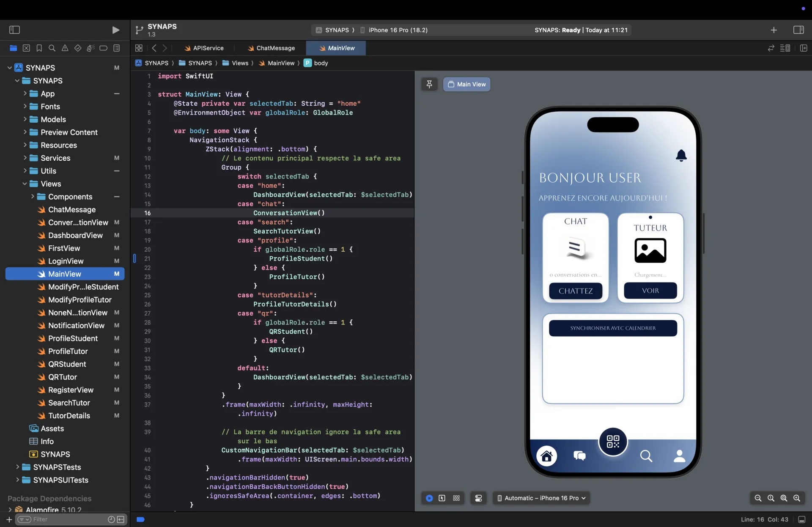This screenshot has height=527, width=812.
Task: Go back in editor history
Action: click(x=154, y=48)
